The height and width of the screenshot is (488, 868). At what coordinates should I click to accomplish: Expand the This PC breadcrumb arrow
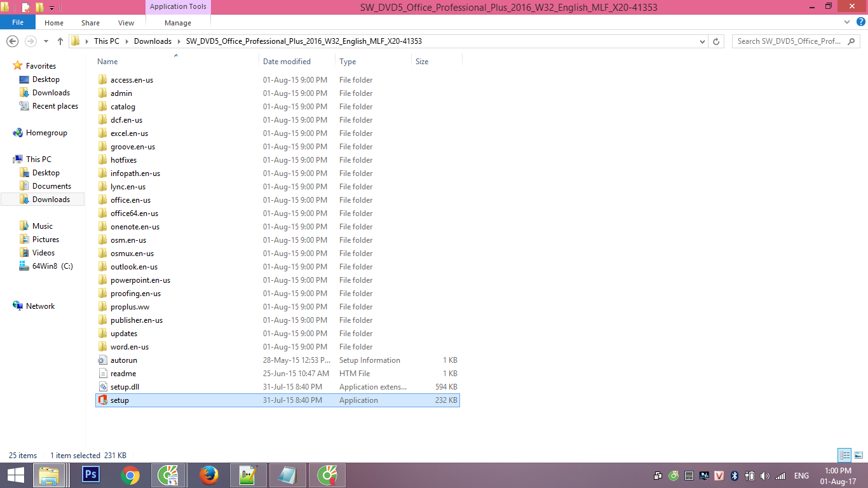pyautogui.click(x=126, y=41)
